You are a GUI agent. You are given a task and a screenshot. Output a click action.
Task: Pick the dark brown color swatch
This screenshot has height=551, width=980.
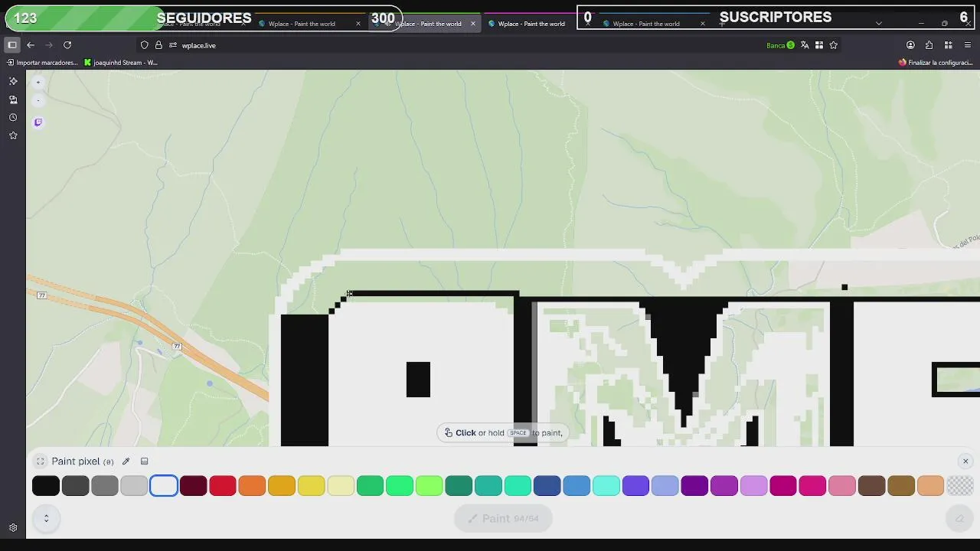871,486
